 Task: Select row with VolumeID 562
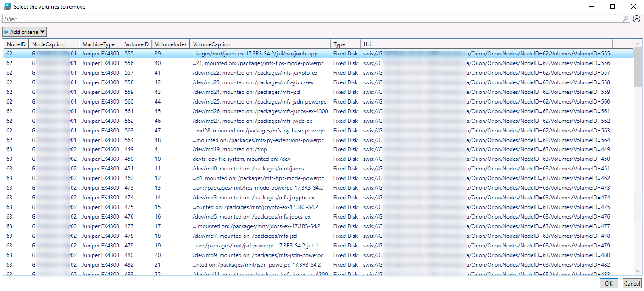click(x=318, y=121)
